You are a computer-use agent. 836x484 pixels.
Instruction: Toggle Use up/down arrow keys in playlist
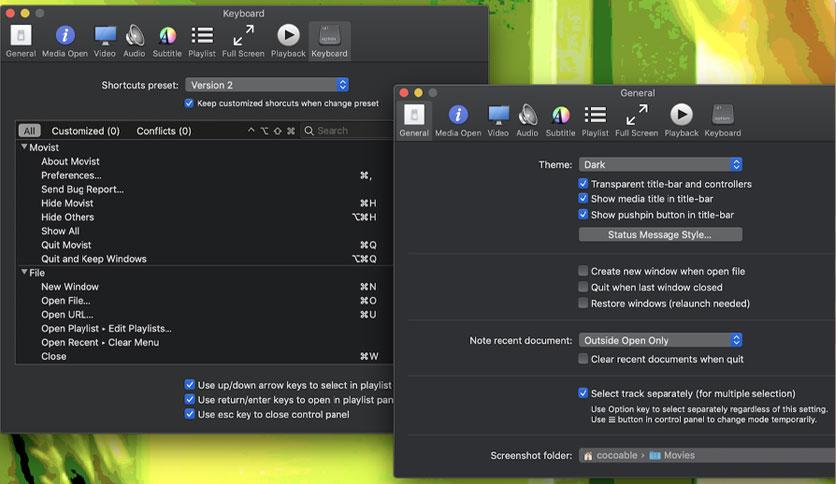[189, 384]
